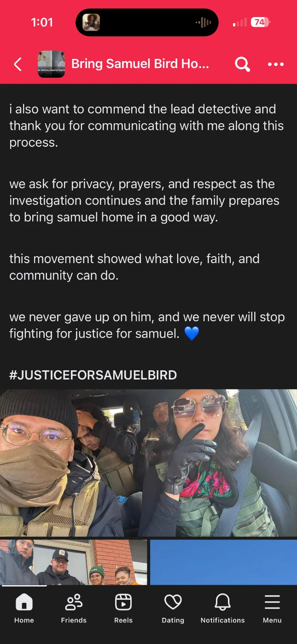Open the three-dots more options menu

(x=276, y=64)
